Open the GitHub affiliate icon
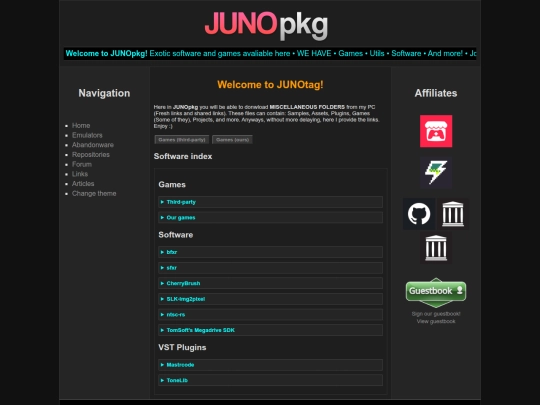This screenshot has height=405, width=540. [419, 214]
